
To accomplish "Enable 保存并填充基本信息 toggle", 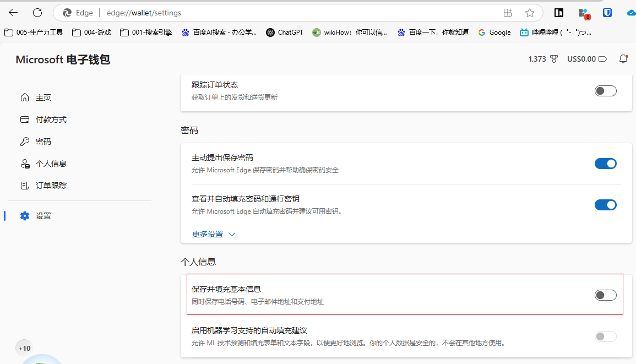I will coord(606,295).
